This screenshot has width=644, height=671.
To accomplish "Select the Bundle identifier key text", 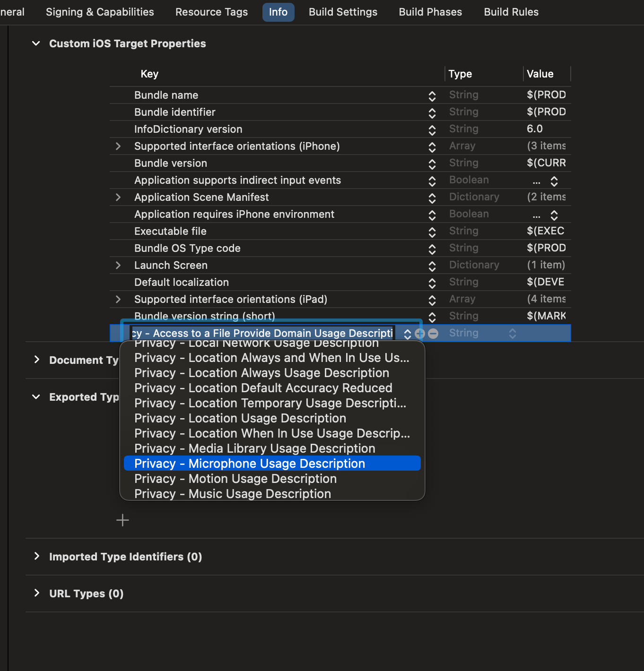I will 174,112.
